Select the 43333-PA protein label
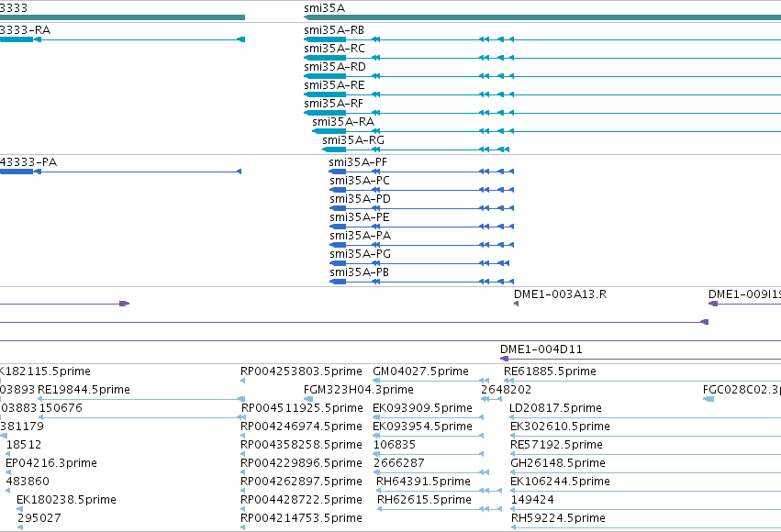Viewport: 781px width, 532px height. (x=28, y=162)
